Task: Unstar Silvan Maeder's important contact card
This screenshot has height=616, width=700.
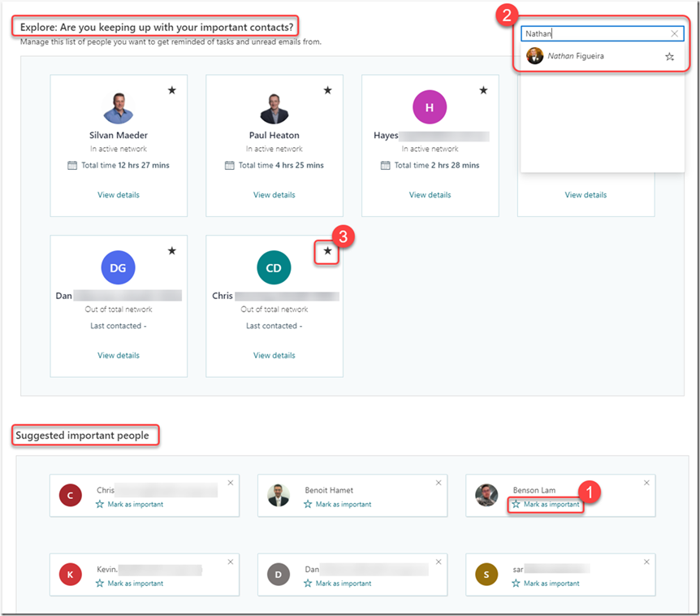Action: point(171,90)
